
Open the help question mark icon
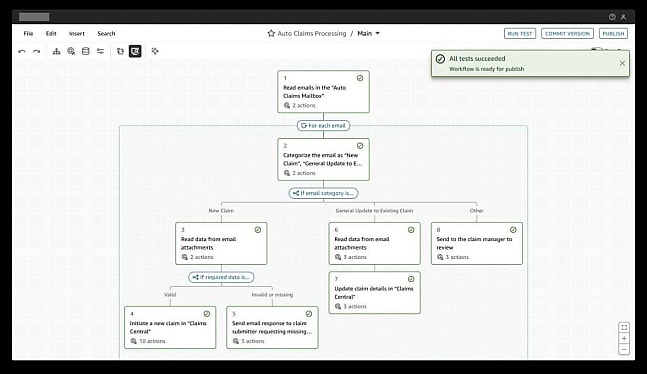pyautogui.click(x=612, y=17)
